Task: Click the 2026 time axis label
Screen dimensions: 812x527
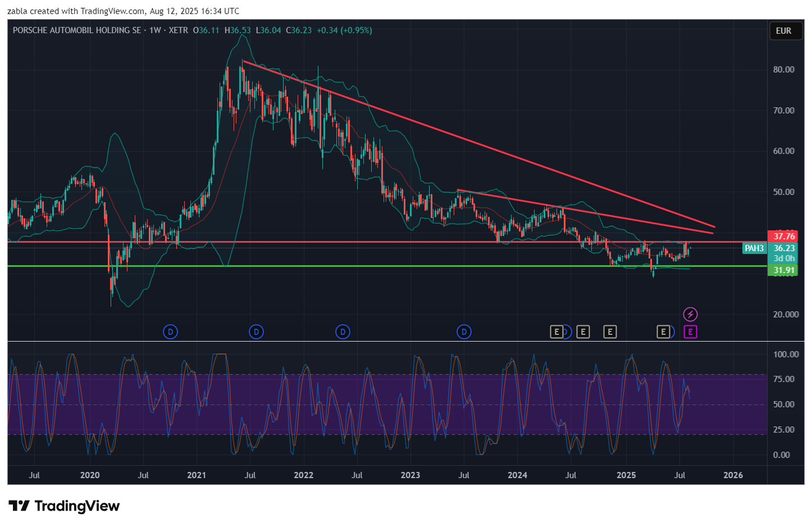Action: click(733, 475)
